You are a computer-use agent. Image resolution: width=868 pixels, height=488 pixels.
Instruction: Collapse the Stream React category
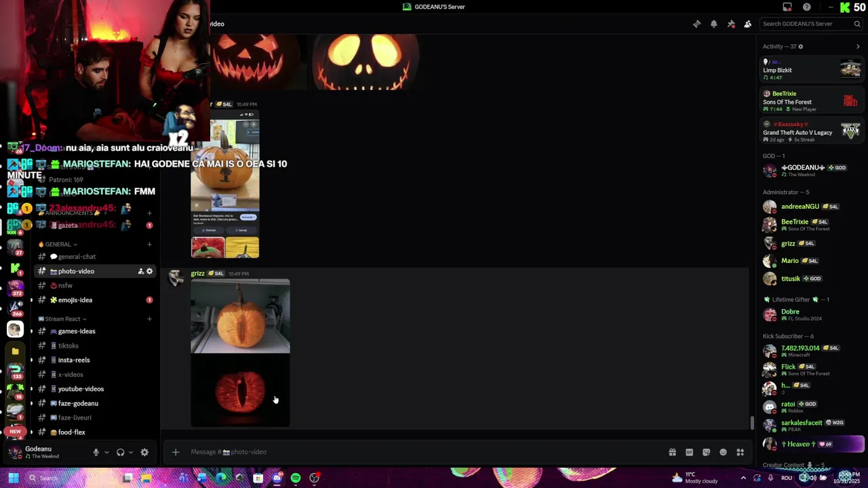click(62, 319)
